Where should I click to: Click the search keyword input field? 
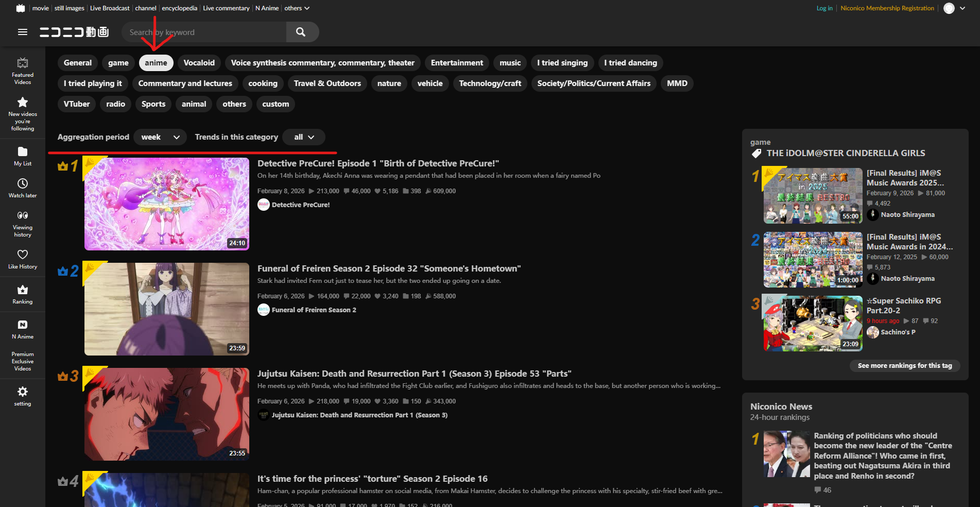click(x=204, y=32)
